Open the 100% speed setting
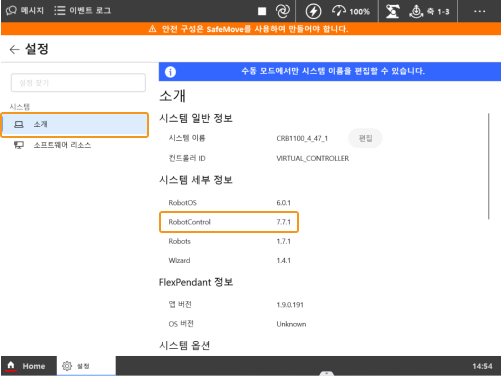The width and height of the screenshot is (501, 376). [351, 11]
